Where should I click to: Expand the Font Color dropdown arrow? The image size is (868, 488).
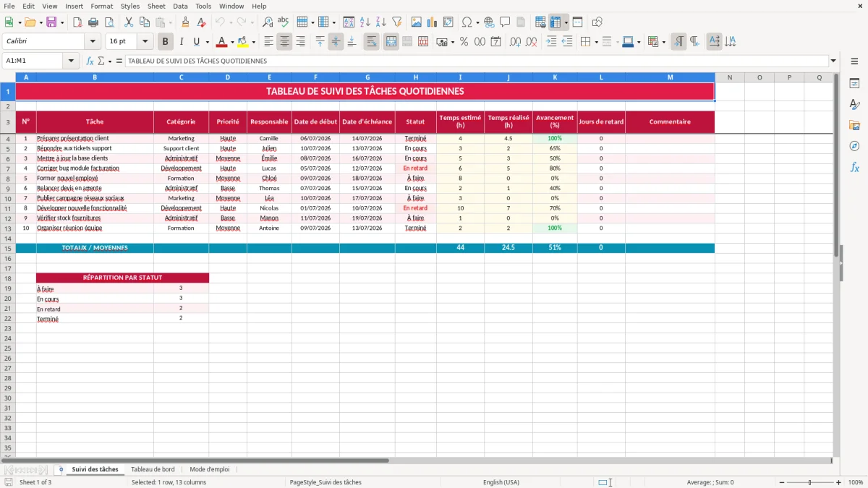tap(231, 42)
